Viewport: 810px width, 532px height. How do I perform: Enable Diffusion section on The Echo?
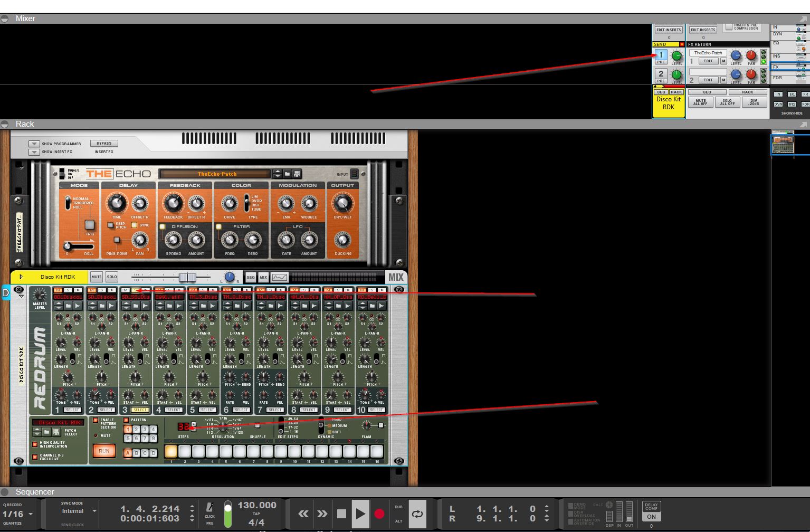(162, 226)
